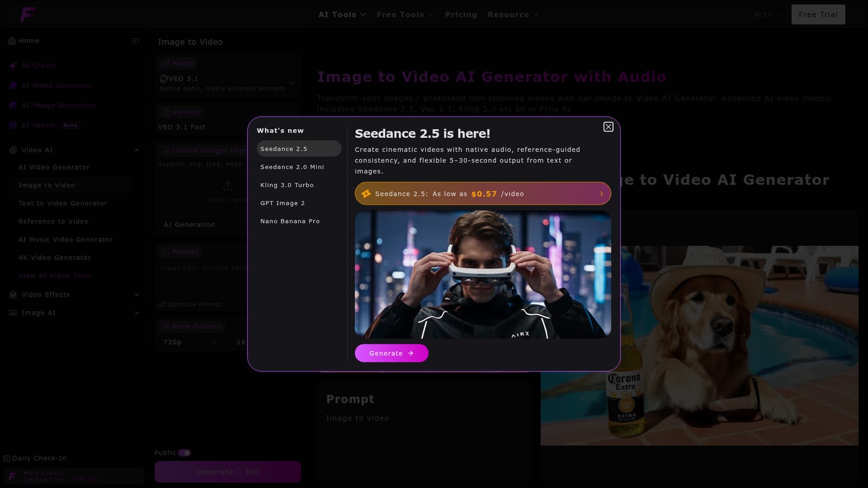This screenshot has height=488, width=868.
Task: Open Text to Video Generator
Action: (63, 203)
